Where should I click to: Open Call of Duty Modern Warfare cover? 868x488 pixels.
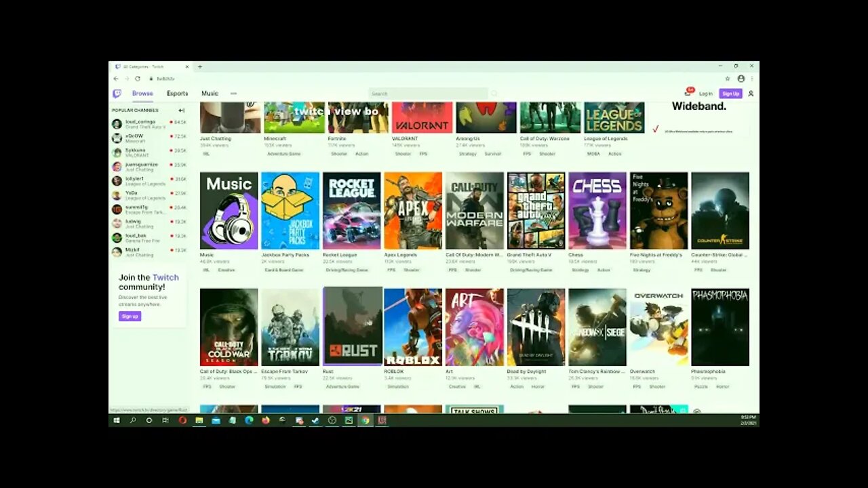pos(475,211)
